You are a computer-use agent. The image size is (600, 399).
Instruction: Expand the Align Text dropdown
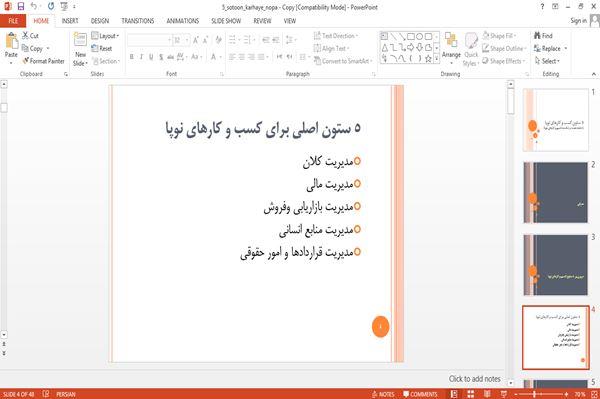(331, 48)
